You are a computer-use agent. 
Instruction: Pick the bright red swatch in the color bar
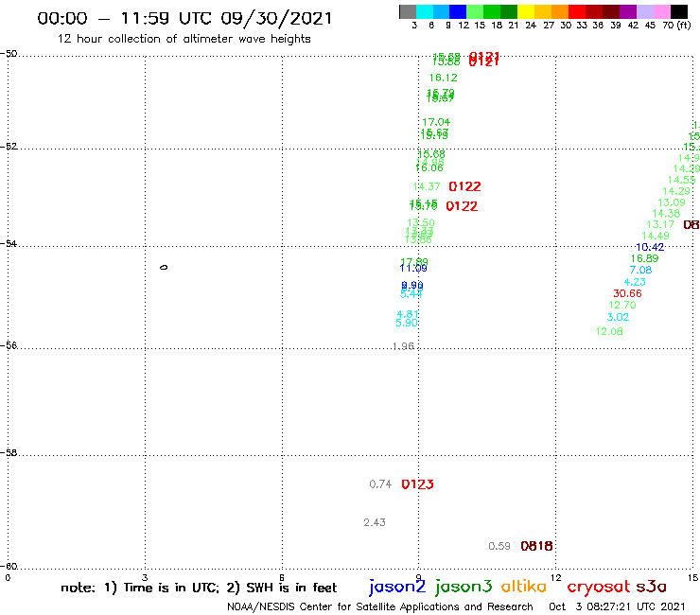[577, 11]
